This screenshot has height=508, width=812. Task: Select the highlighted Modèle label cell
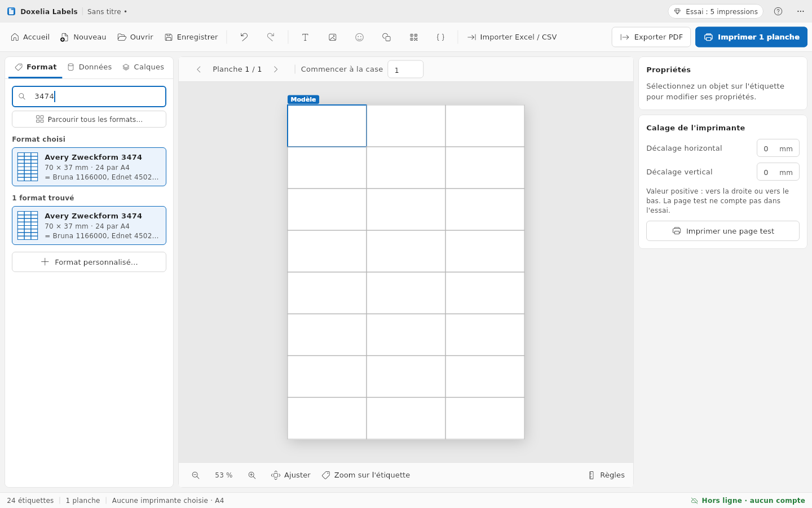327,126
